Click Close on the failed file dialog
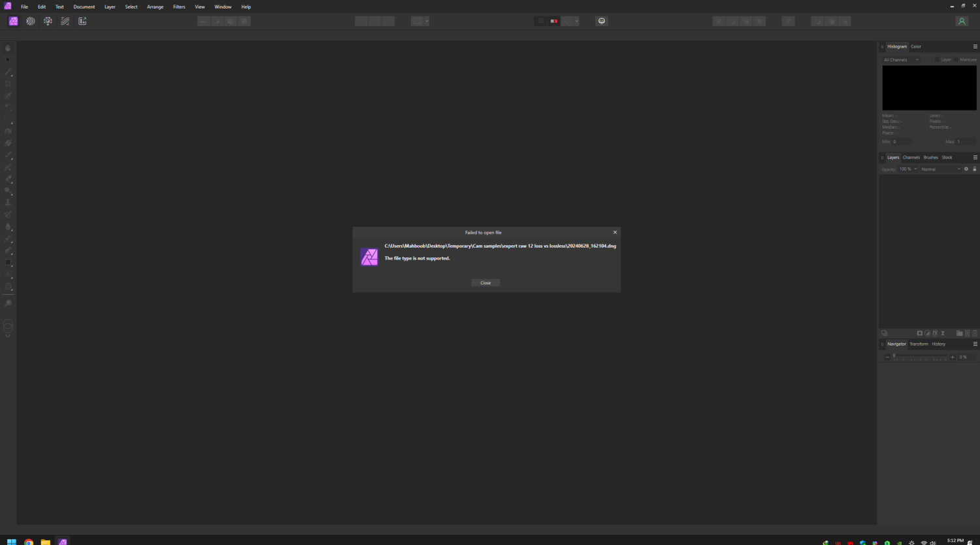The width and height of the screenshot is (980, 545). tap(485, 282)
